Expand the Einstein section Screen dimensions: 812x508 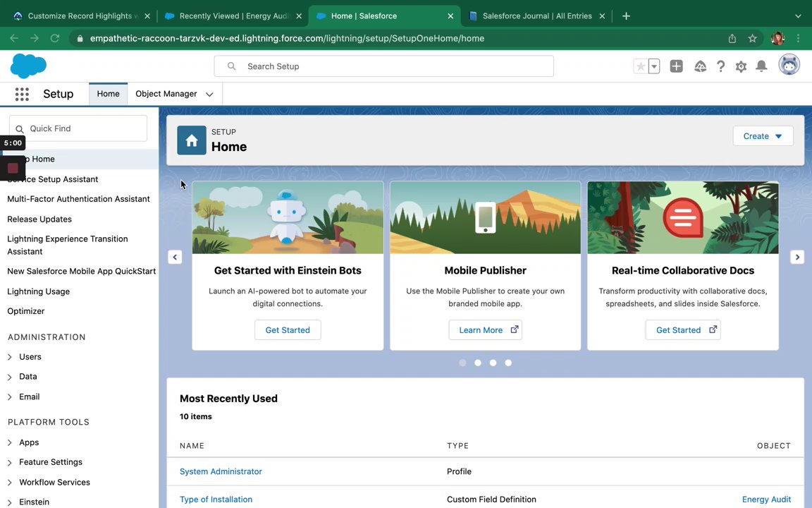[10, 502]
